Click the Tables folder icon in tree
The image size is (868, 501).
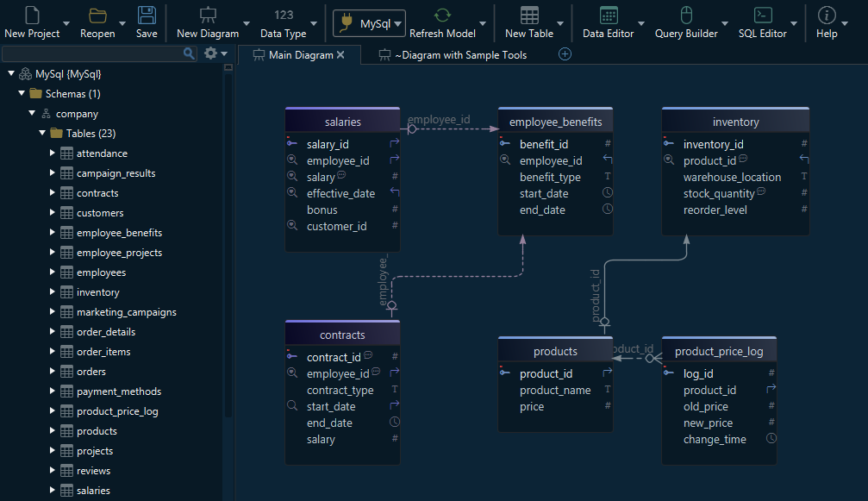(56, 134)
